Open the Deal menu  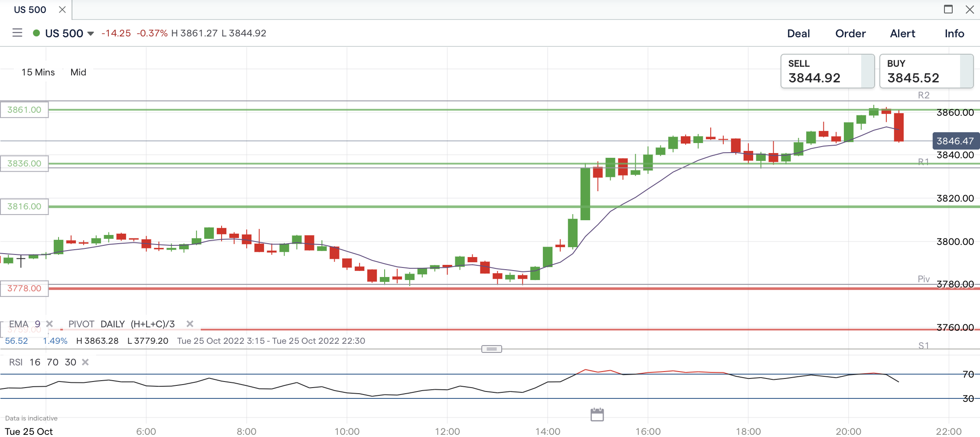click(x=798, y=33)
